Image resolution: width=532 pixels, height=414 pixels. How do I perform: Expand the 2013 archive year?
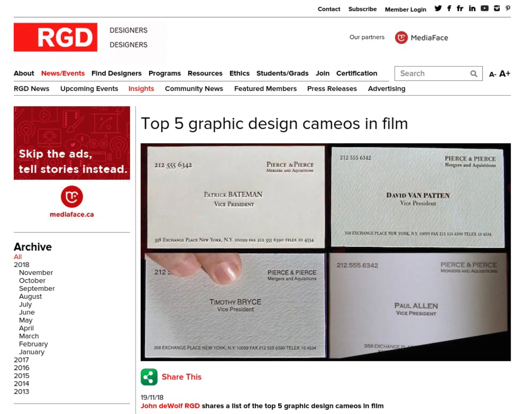coord(22,392)
